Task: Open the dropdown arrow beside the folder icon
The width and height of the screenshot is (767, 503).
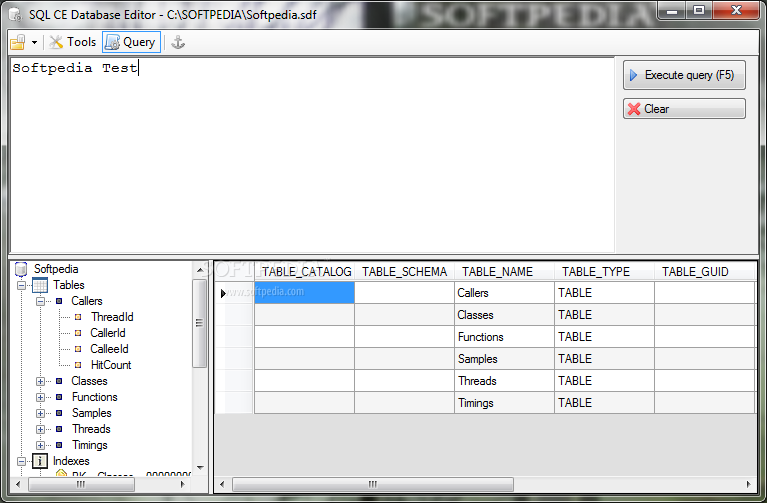Action: (34, 43)
